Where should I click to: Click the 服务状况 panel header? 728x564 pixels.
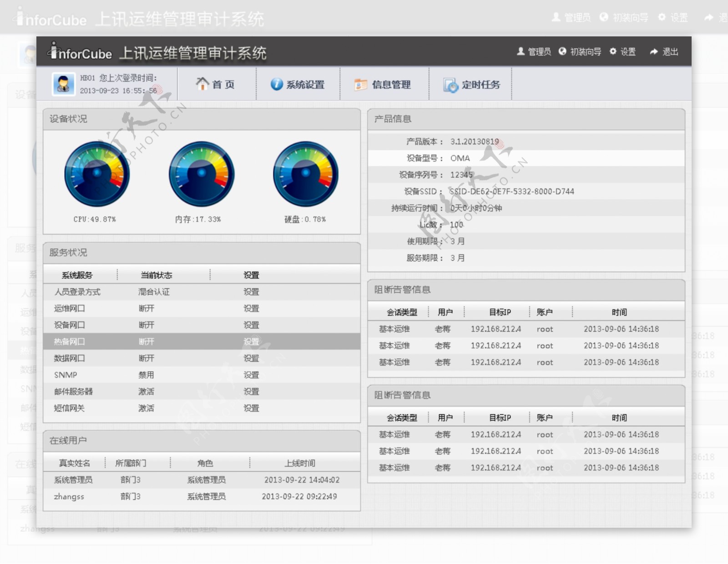point(202,253)
